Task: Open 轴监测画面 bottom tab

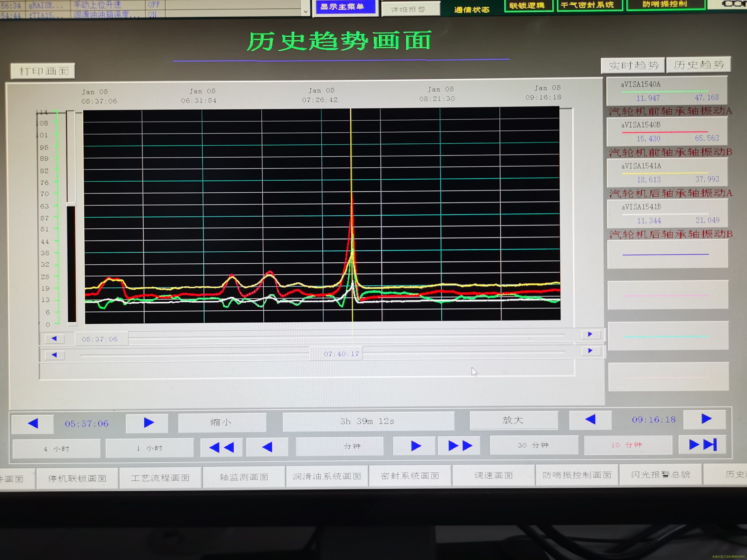Action: (244, 477)
